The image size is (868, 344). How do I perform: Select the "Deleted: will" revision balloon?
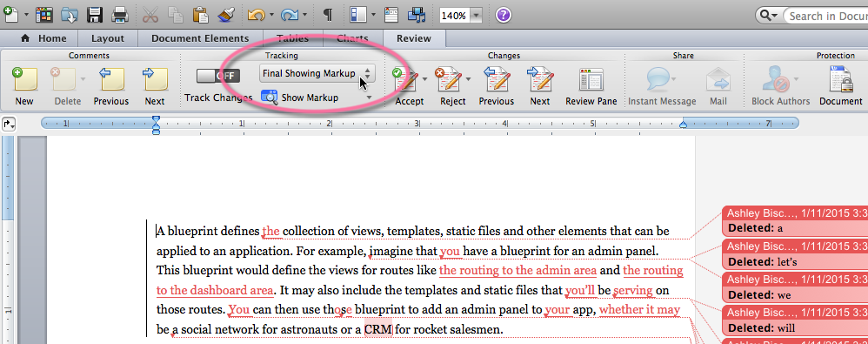pyautogui.click(x=795, y=320)
